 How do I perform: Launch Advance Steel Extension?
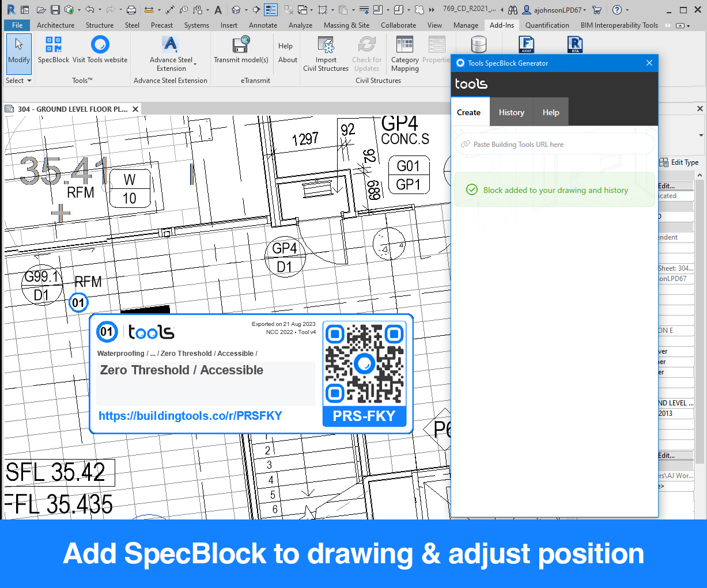coord(171,54)
